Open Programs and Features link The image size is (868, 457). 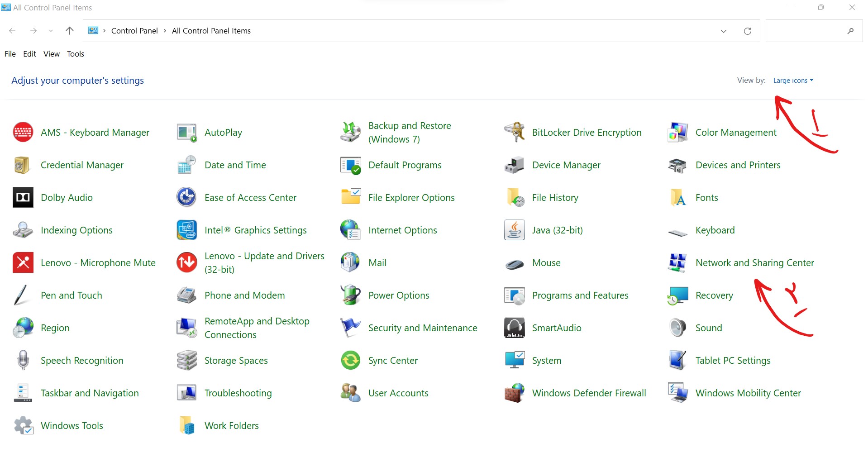(x=580, y=295)
